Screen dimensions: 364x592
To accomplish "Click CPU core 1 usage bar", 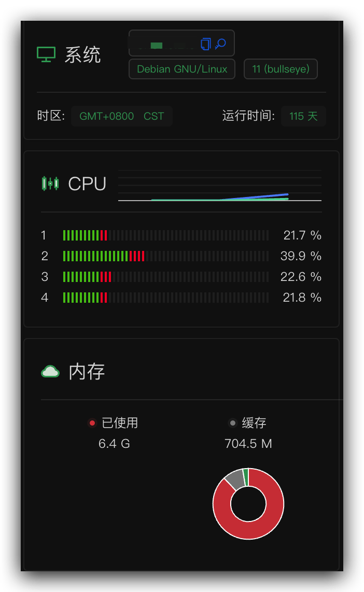I will click(166, 235).
